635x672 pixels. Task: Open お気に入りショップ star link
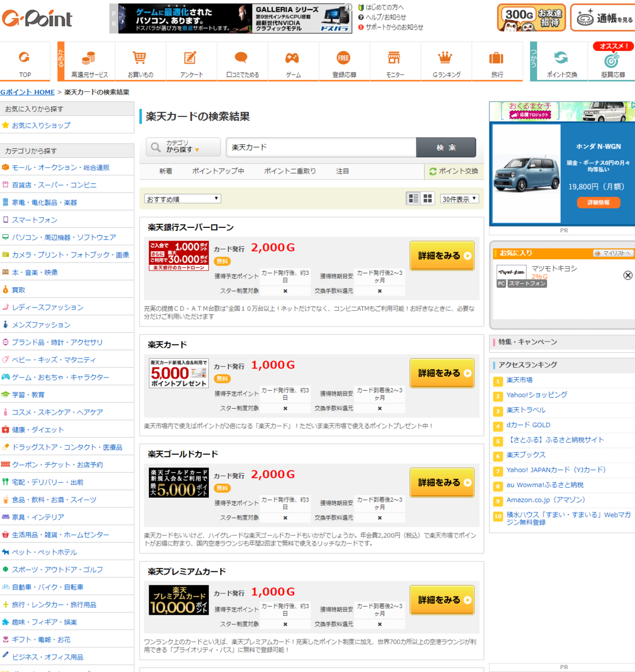pyautogui.click(x=41, y=125)
